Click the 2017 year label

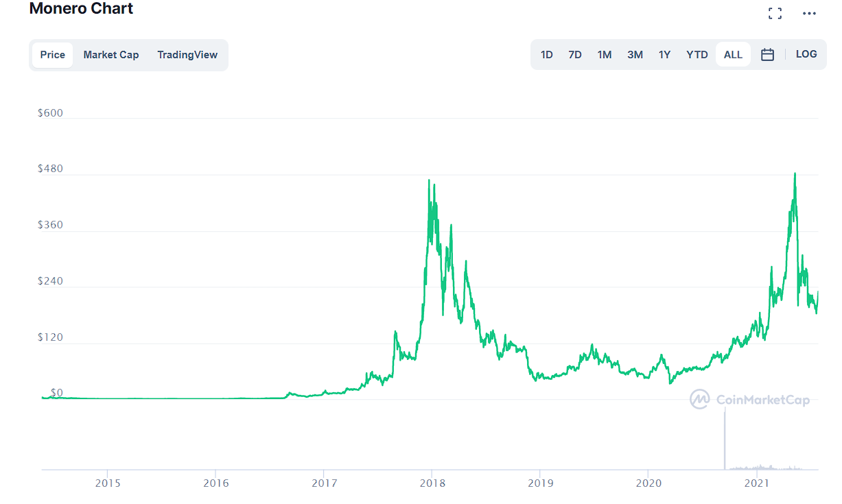point(324,483)
